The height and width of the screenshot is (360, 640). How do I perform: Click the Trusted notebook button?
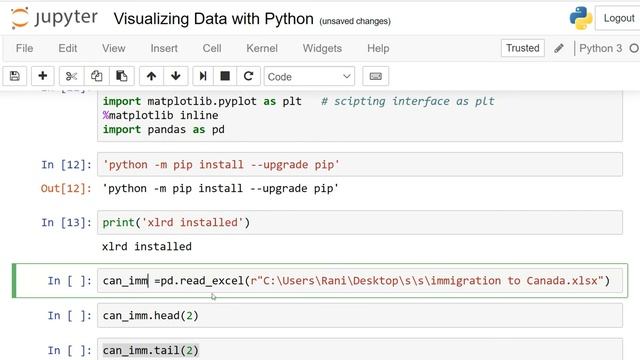[x=523, y=48]
